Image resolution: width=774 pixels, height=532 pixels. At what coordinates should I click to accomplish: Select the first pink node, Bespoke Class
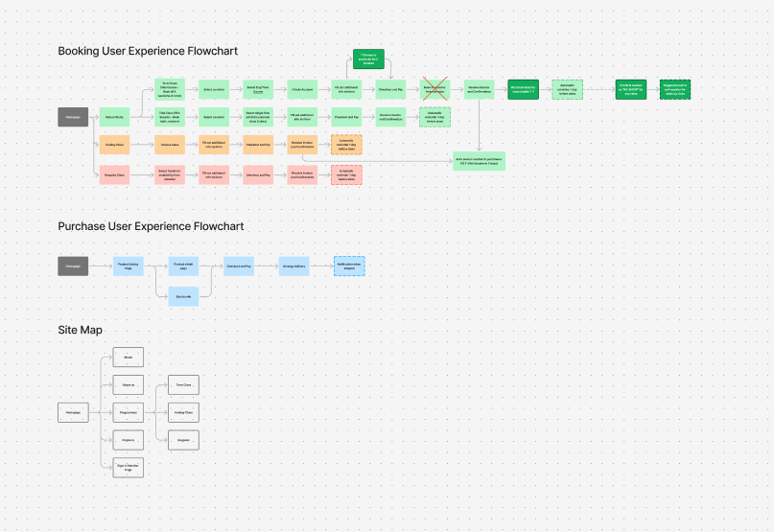tap(114, 174)
